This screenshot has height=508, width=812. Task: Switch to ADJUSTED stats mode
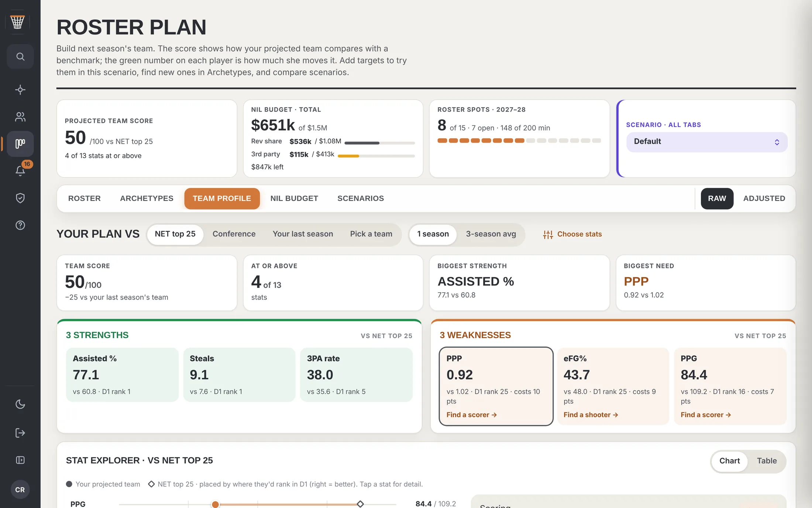click(764, 198)
